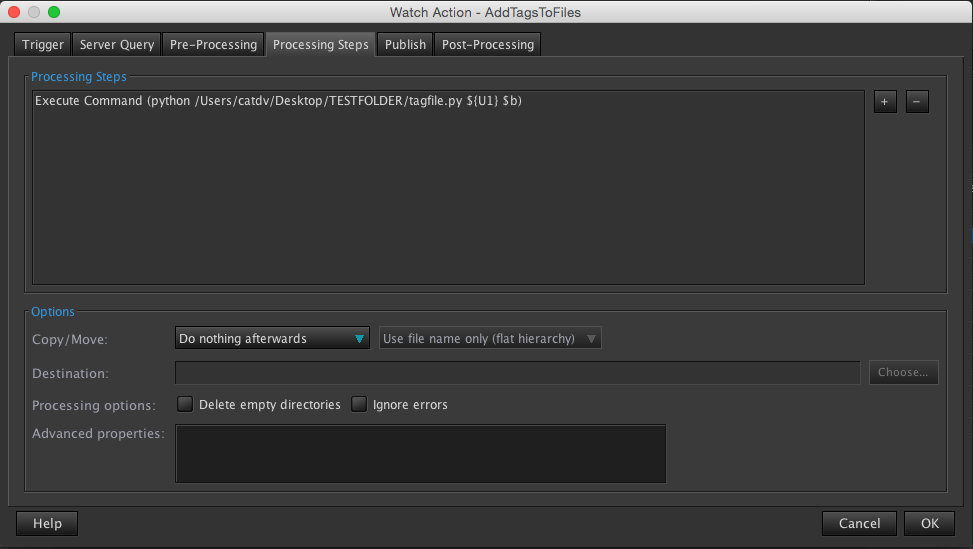Enable the Delete empty directories checkbox
The image size is (973, 549).
point(185,405)
